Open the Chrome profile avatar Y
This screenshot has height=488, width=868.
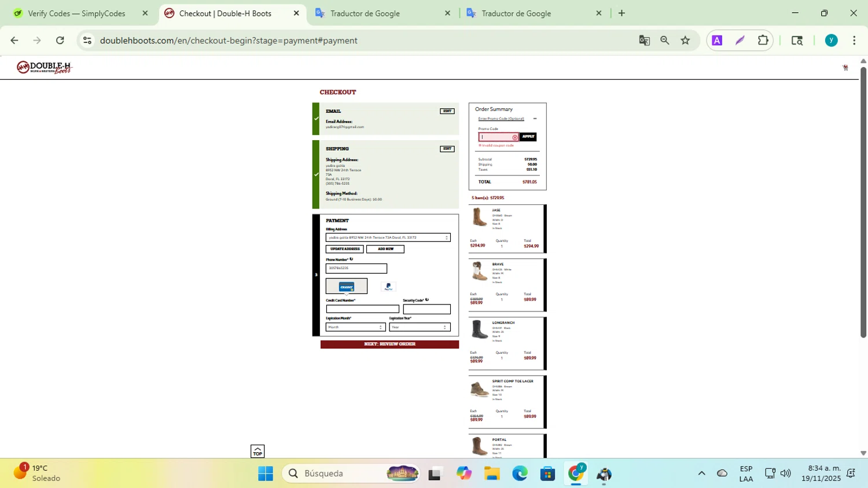(832, 41)
